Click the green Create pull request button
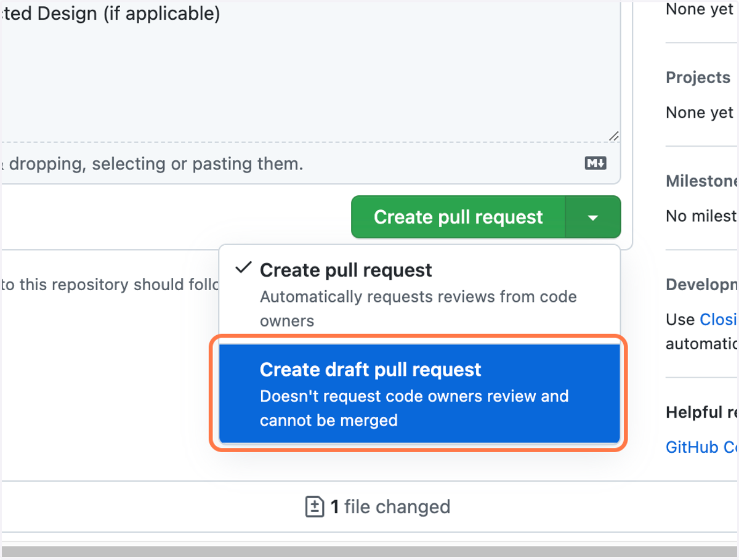Viewport: 739px width, 560px height. coord(458,217)
